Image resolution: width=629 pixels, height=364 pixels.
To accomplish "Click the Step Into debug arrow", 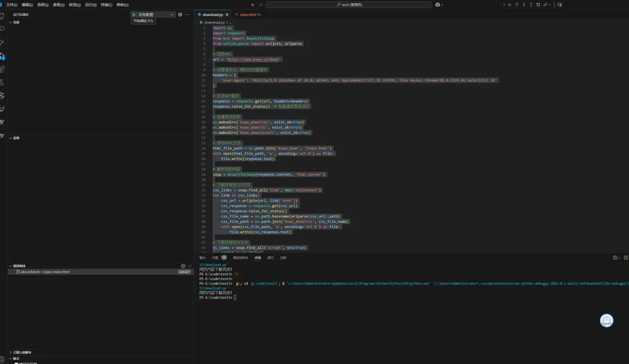I will [524, 5].
